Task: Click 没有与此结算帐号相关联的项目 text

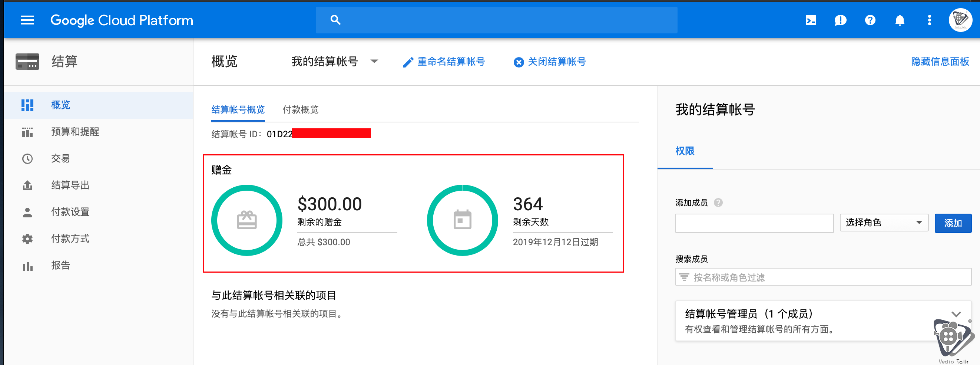Action: click(277, 314)
